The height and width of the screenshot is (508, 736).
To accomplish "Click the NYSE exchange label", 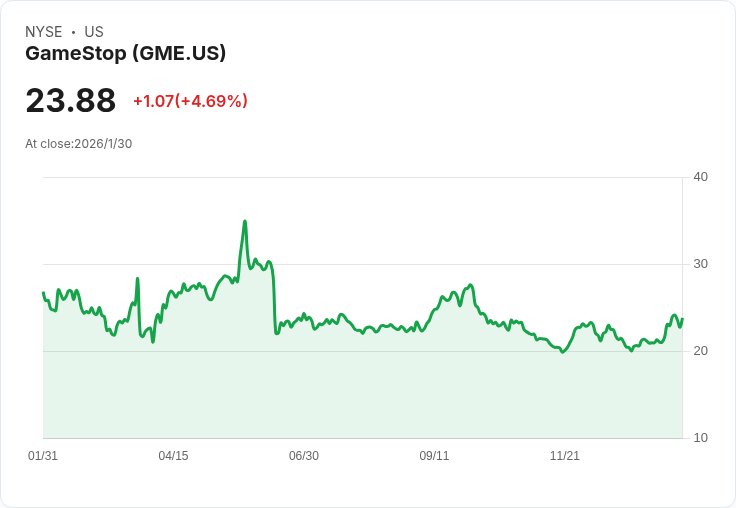I will click(x=43, y=32).
